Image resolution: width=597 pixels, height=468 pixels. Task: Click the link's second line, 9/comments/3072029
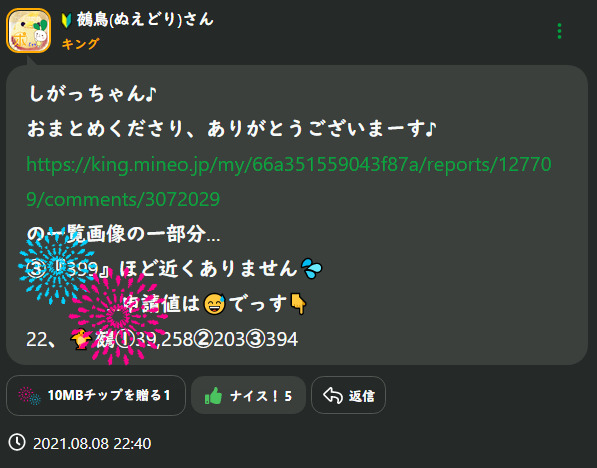tap(123, 199)
